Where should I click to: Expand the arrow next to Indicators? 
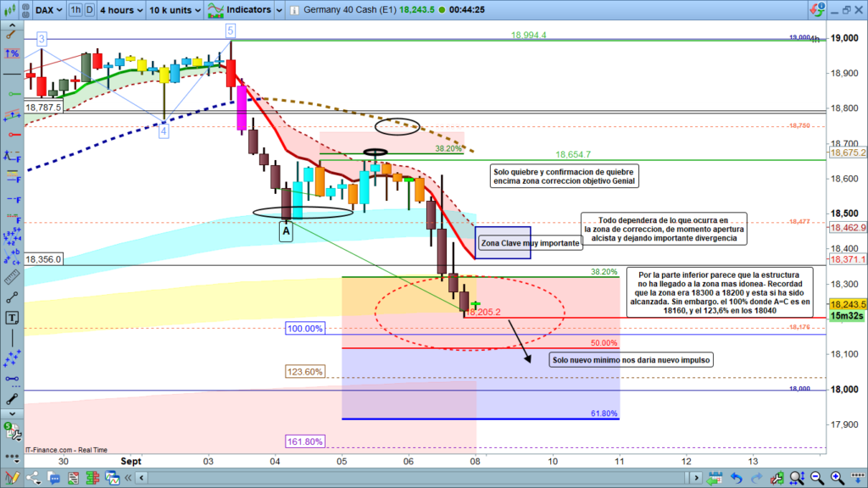278,10
